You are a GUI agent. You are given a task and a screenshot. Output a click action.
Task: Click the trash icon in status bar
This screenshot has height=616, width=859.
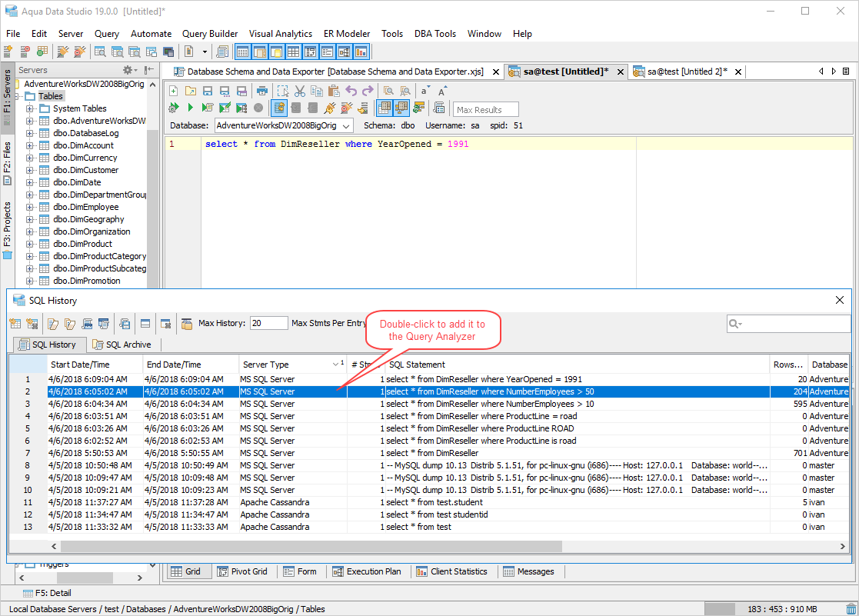(x=851, y=609)
